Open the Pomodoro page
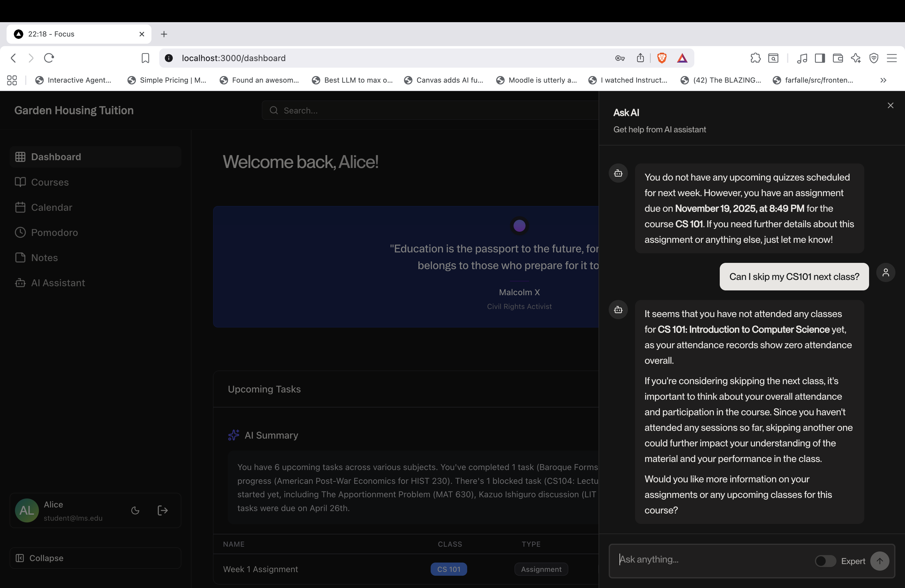The image size is (905, 588). pyautogui.click(x=54, y=232)
